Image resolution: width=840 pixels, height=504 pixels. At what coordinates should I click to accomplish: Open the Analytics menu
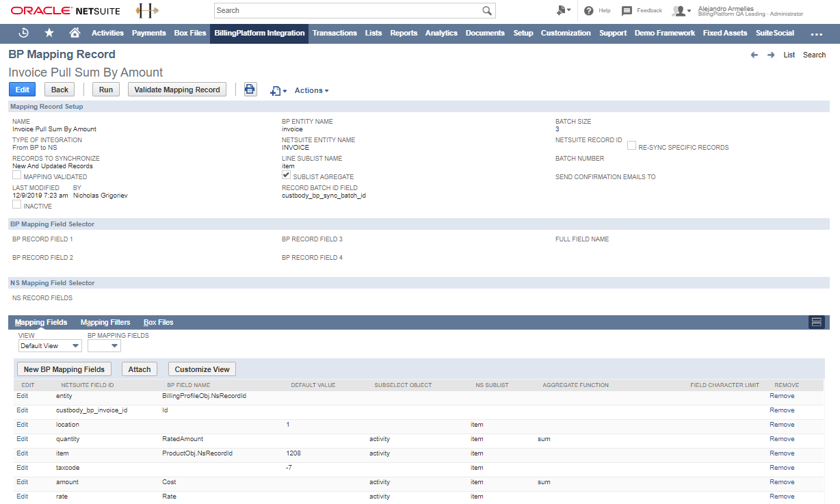(x=441, y=33)
